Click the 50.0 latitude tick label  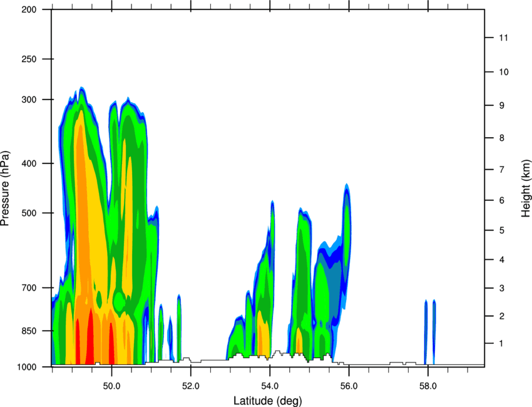click(111, 386)
